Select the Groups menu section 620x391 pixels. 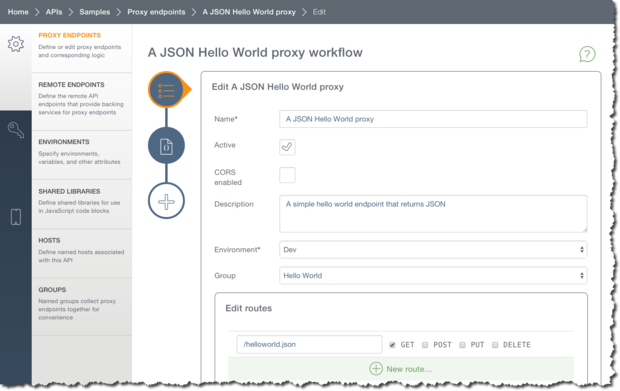pyautogui.click(x=82, y=307)
